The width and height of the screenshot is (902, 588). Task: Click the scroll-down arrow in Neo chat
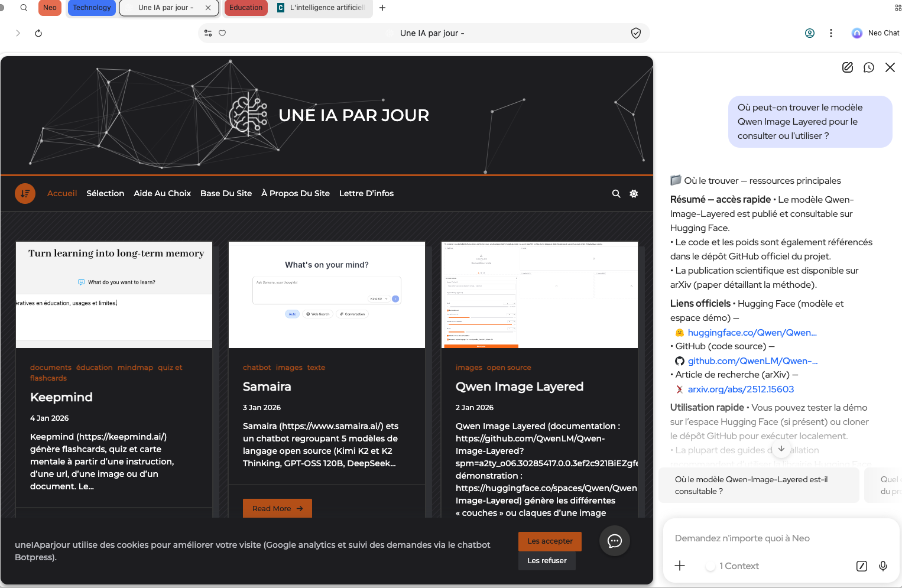(x=781, y=449)
